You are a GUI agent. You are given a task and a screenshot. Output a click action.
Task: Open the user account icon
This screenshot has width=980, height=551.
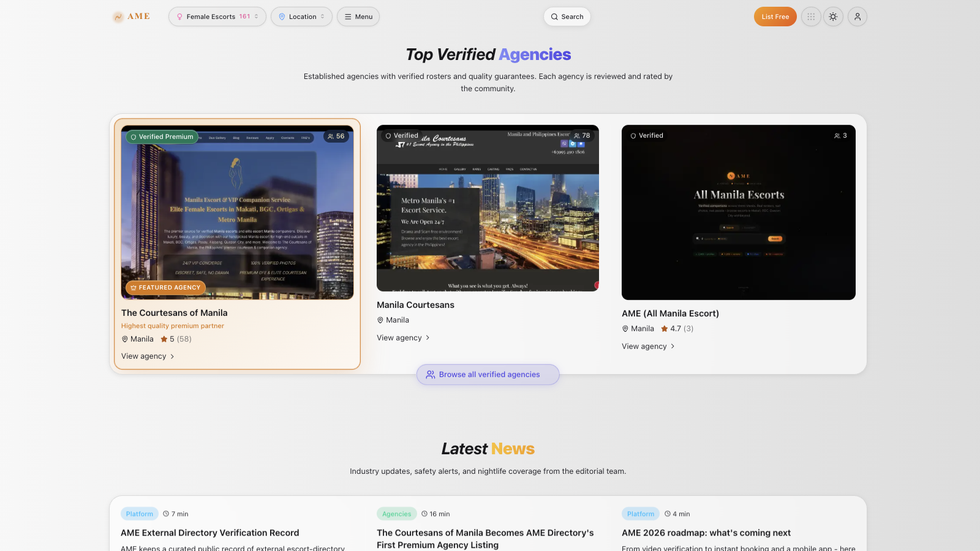pyautogui.click(x=858, y=17)
